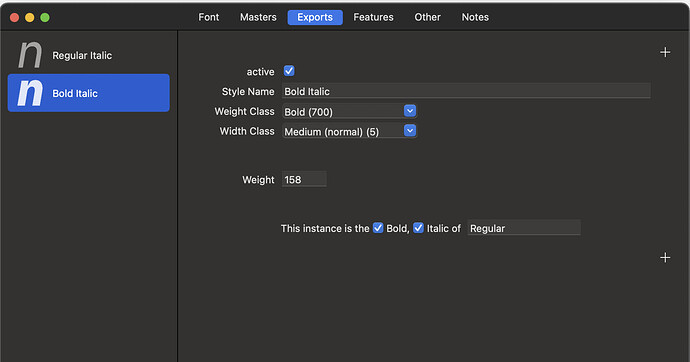Click the Style Name label

248,91
